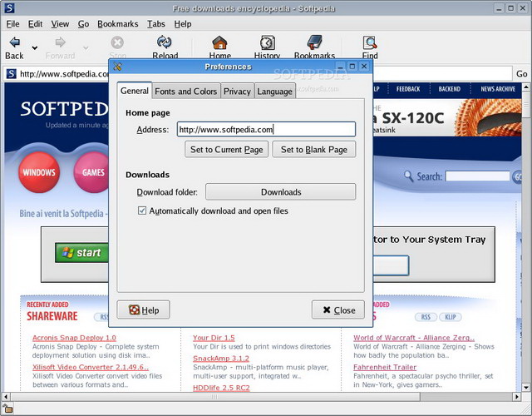Screen dimensions: 532x416
Task: Click the Find binoculars icon
Action: 370,42
